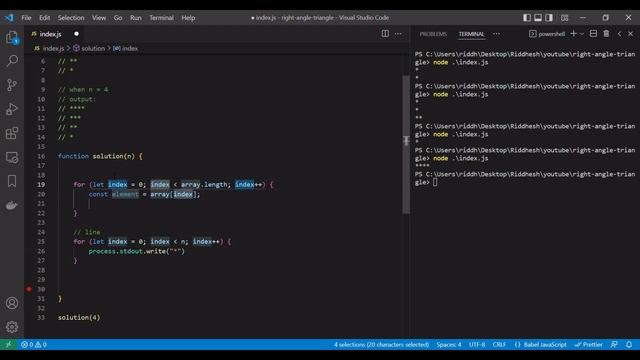Switch to the PROBLEMS panel tab
The width and height of the screenshot is (640, 360).
(x=433, y=34)
